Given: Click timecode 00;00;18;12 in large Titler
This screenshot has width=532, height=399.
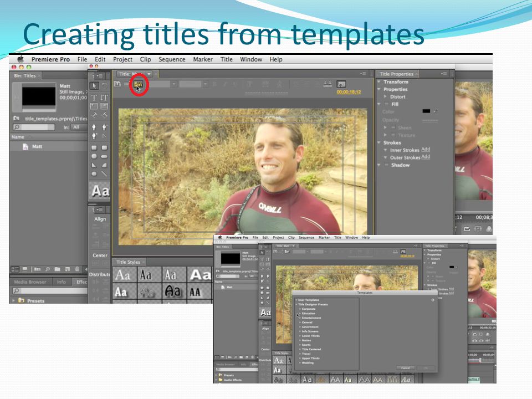Looking at the screenshot, I should (349, 92).
